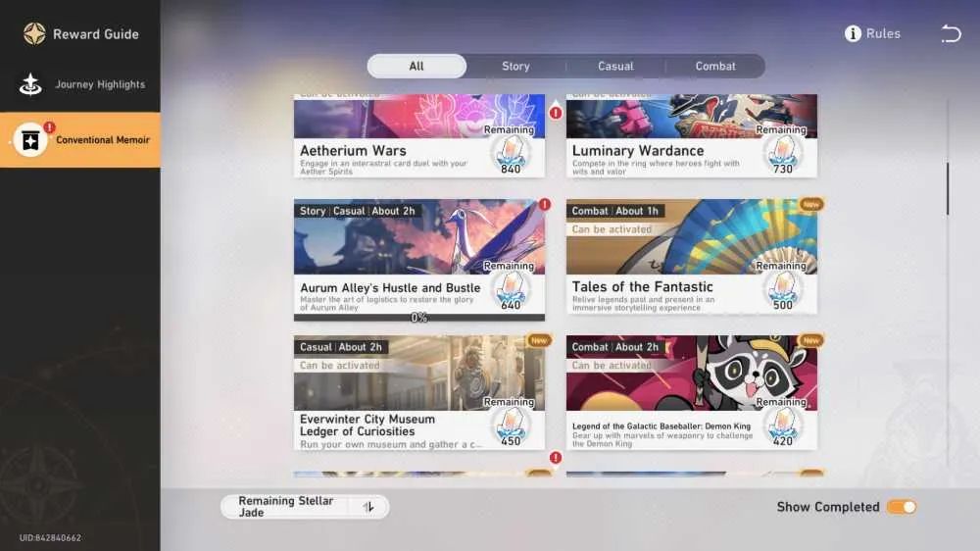Image resolution: width=980 pixels, height=551 pixels.
Task: Open the Journey Highlights icon
Action: 30,84
